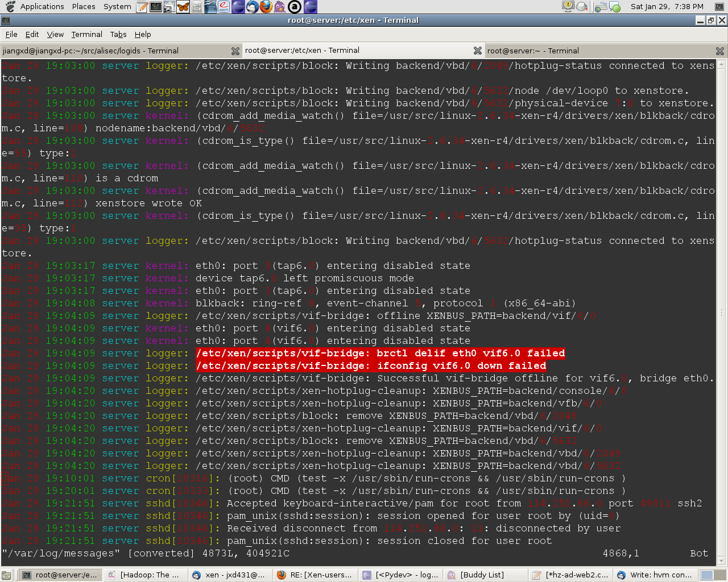Launch Firefox from the top panel
Viewport: 728px width, 582px height.
(266, 7)
